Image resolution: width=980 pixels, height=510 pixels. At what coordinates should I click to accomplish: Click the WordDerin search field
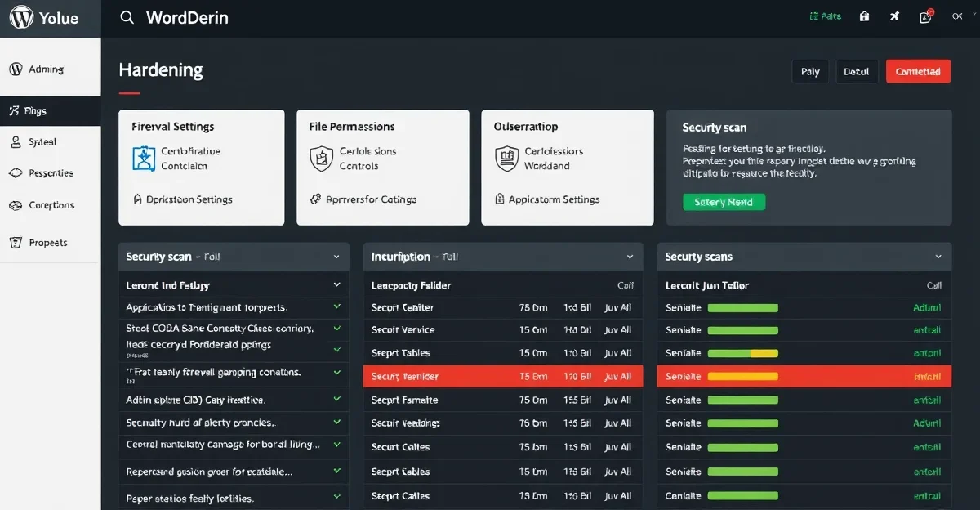tap(187, 17)
